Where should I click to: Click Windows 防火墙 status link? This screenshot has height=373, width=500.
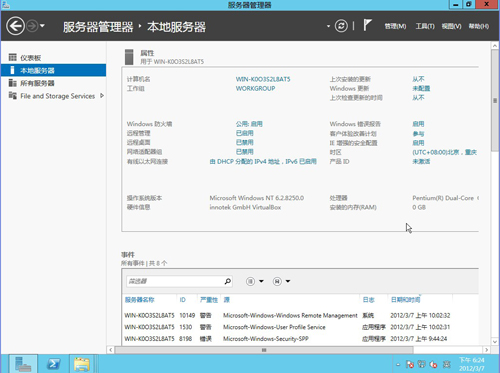pyautogui.click(x=249, y=124)
